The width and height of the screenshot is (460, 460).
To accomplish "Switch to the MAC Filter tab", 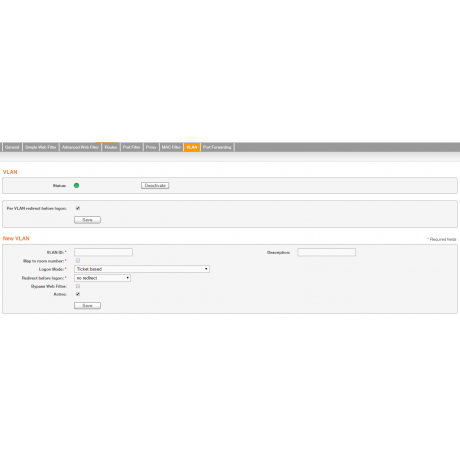I will tap(171, 147).
